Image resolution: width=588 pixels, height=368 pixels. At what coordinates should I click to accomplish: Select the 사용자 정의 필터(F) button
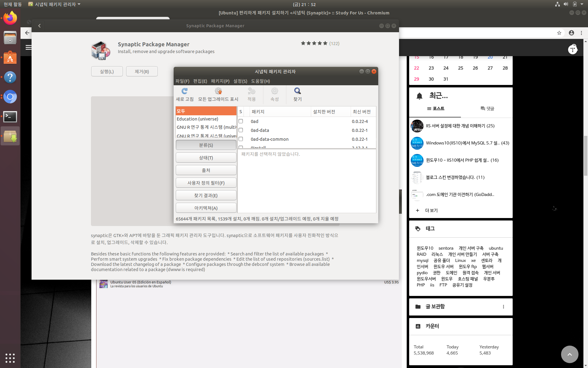coord(206,183)
